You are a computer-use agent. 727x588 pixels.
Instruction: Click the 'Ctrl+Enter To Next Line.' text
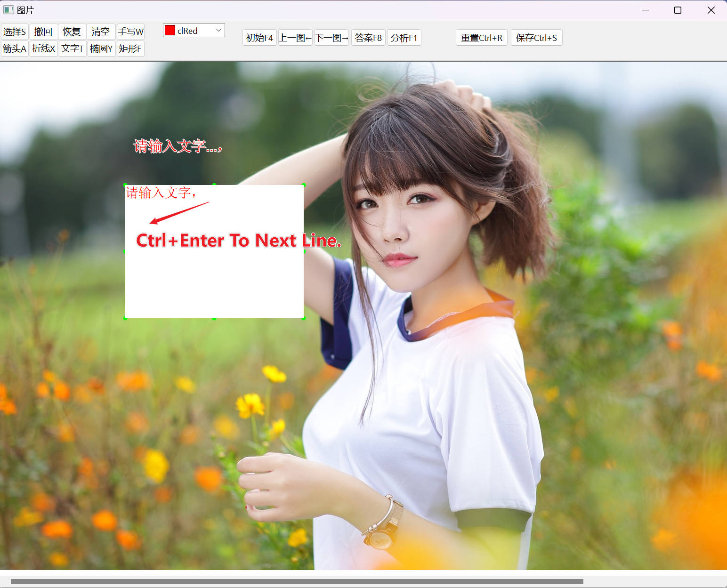238,241
